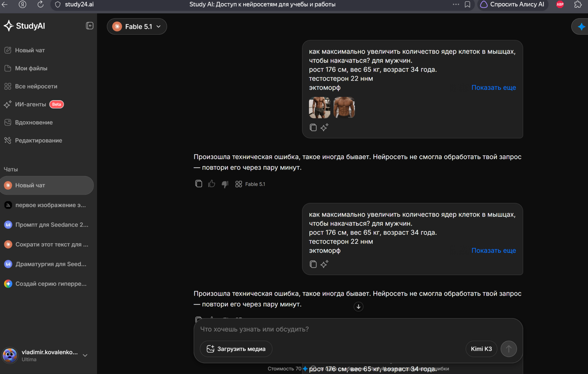Image resolution: width=588 pixels, height=374 pixels.
Task: Focus the Что хочешь узнать message input
Action: point(358,329)
